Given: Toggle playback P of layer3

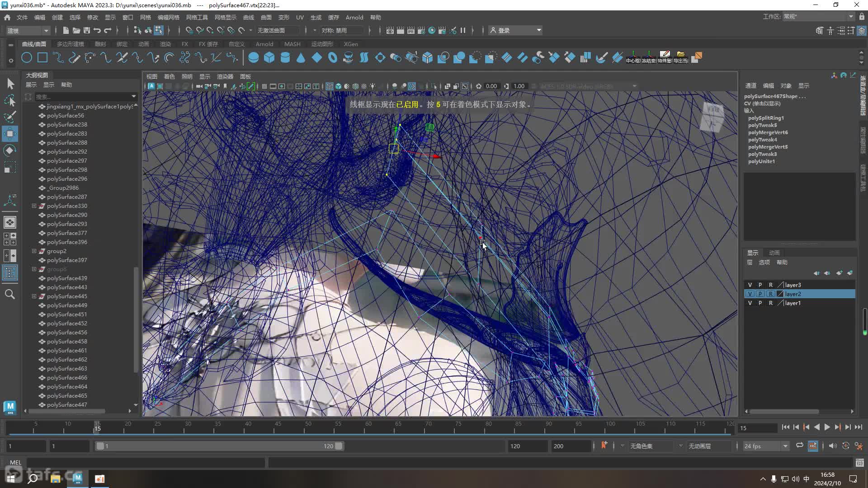Looking at the screenshot, I should 760,285.
